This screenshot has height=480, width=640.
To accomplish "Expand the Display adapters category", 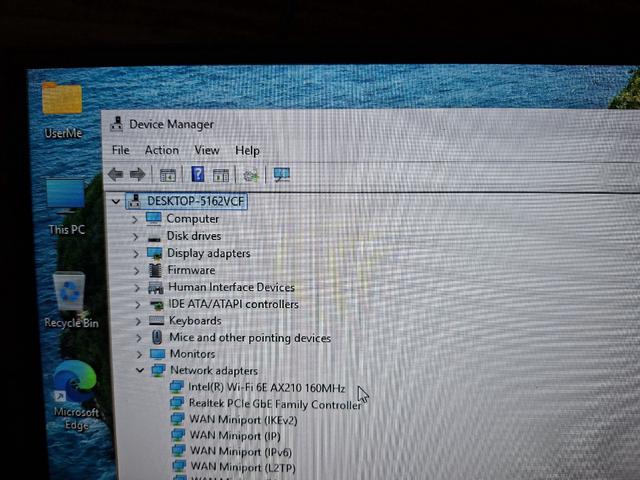I will (x=136, y=254).
